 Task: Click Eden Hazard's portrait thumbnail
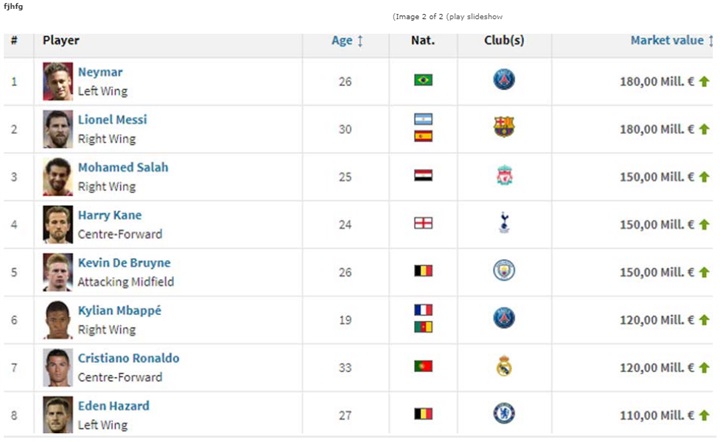[x=58, y=415]
